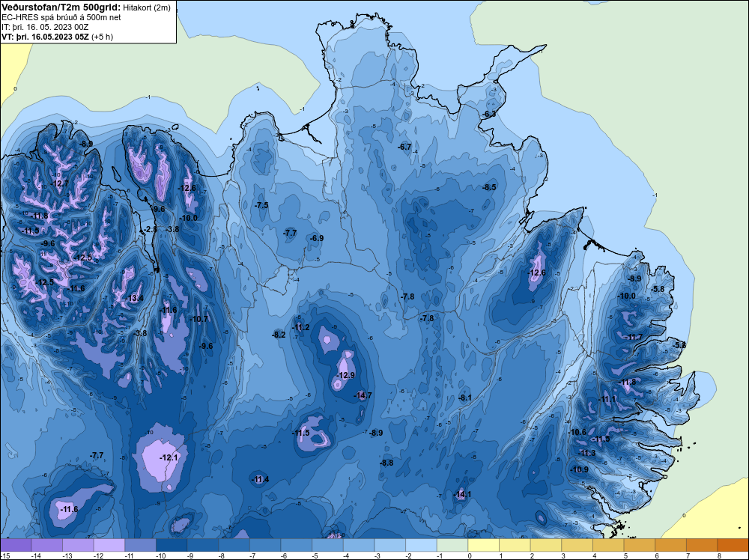The width and height of the screenshot is (749, 560).
Task: Click the -10.9 temperature value
Action: [580, 469]
